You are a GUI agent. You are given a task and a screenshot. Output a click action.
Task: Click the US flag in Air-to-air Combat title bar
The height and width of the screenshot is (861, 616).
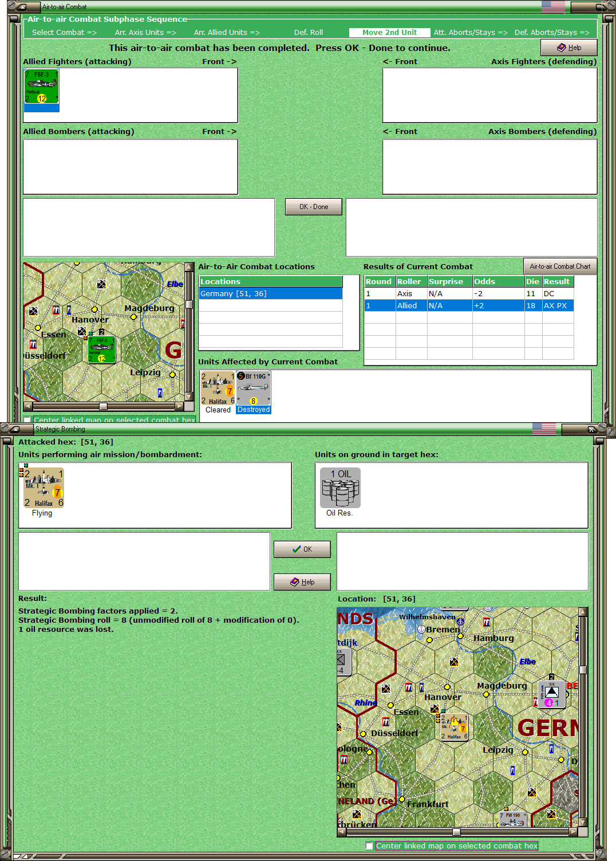(553, 7)
